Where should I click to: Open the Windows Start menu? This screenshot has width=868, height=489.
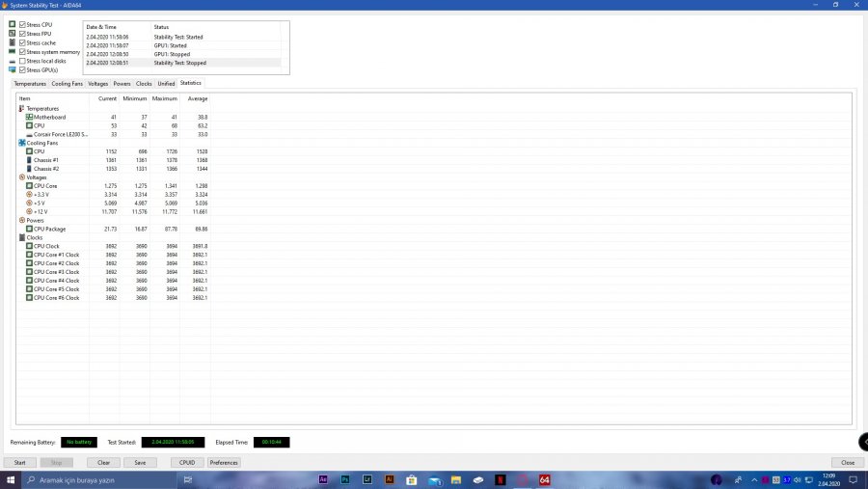(11, 479)
